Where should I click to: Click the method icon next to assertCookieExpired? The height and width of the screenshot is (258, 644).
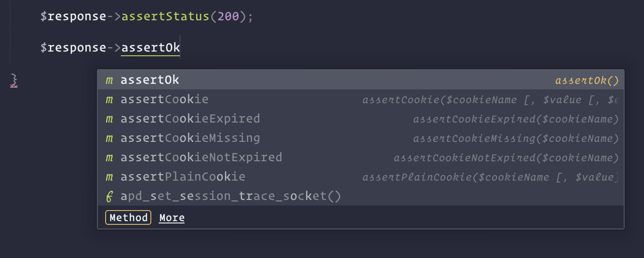coord(109,119)
